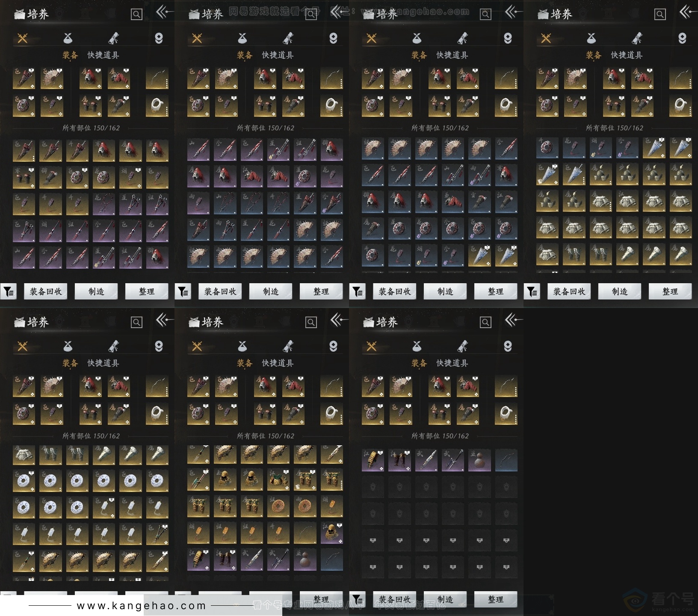Select pouch category icon in top-right panel

point(591,38)
